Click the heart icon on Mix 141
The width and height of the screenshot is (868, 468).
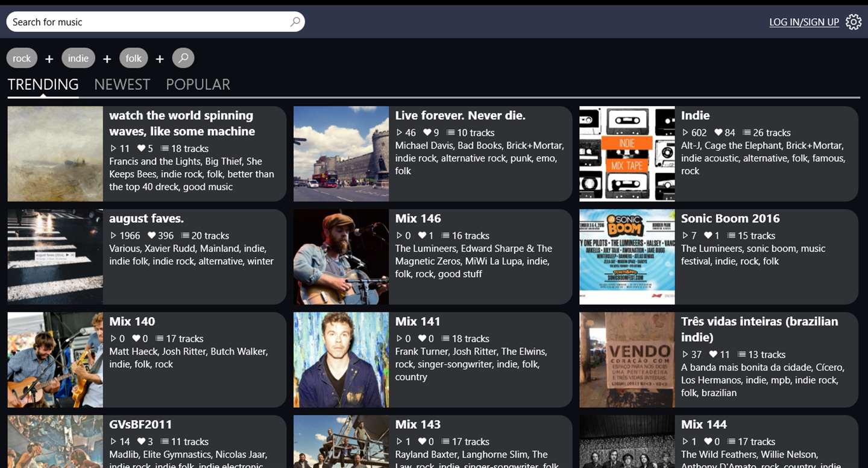(x=421, y=339)
